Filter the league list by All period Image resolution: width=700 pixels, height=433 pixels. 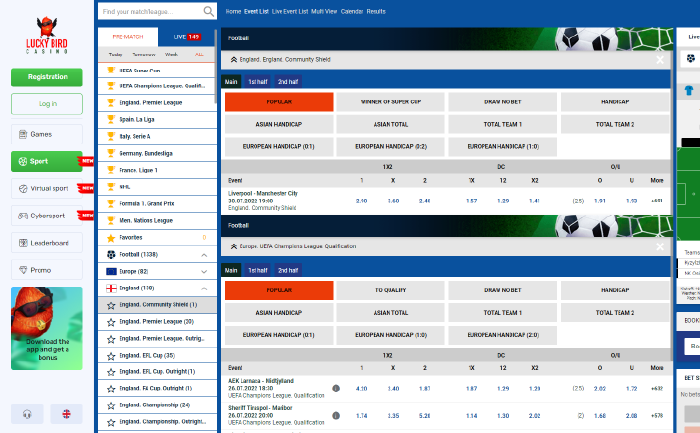click(x=199, y=54)
